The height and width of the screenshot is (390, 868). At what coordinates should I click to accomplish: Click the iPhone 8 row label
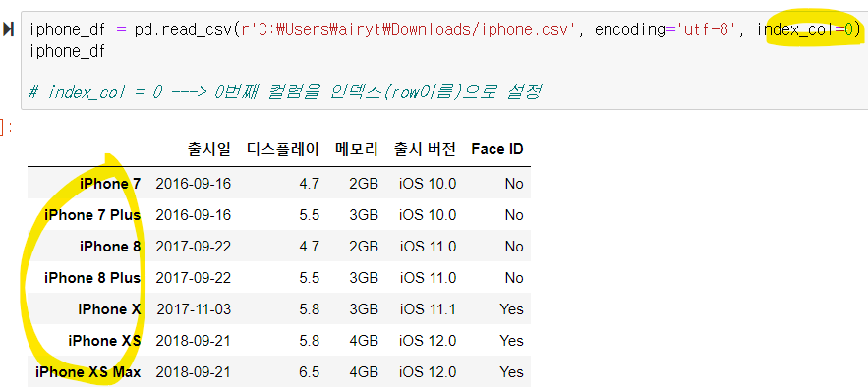tap(110, 247)
